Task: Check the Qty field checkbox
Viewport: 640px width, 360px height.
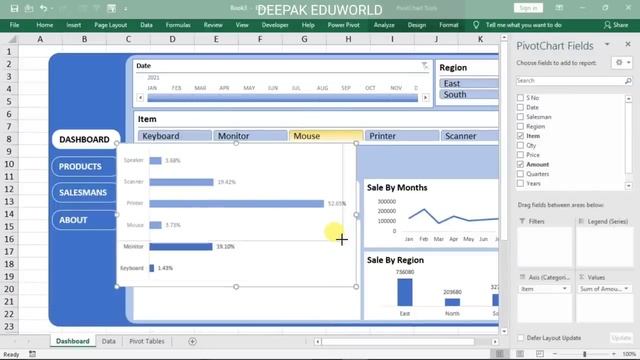Action: tap(520, 145)
